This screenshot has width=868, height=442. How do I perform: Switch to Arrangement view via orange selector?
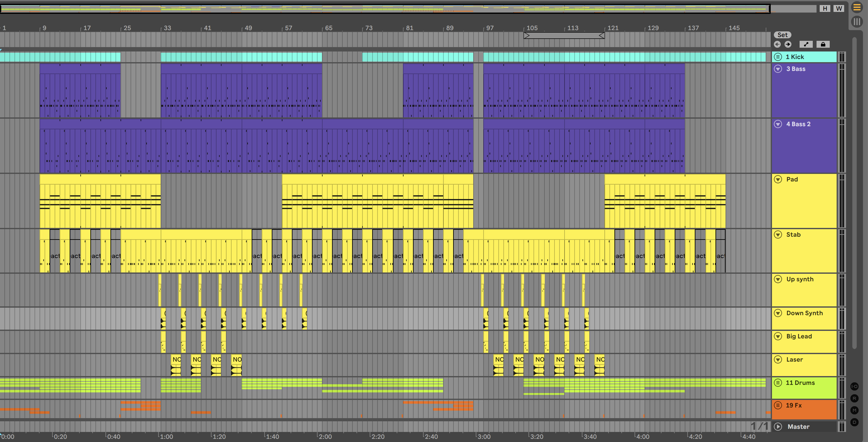[x=856, y=8]
